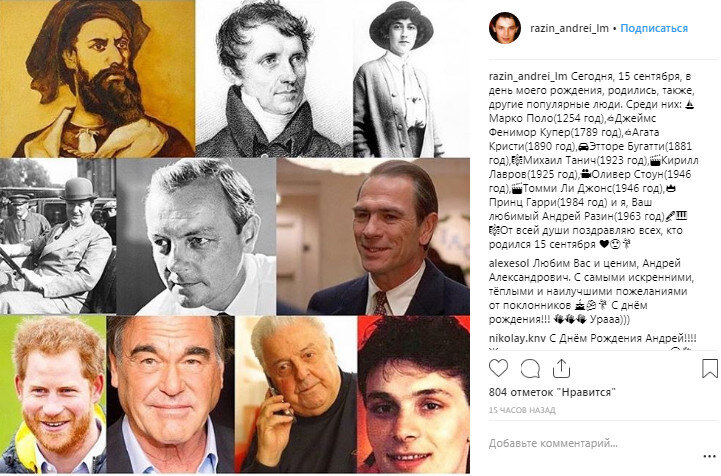Screen dimensions: 721x476
Task: Share the post with the share arrow icon
Action: tap(561, 368)
